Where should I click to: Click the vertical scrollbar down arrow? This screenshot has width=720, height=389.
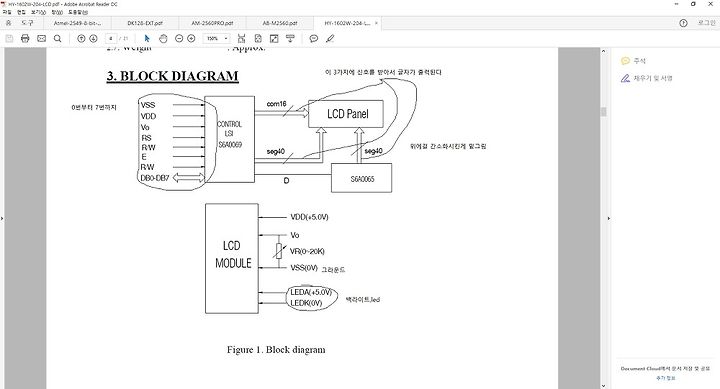pyautogui.click(x=603, y=386)
